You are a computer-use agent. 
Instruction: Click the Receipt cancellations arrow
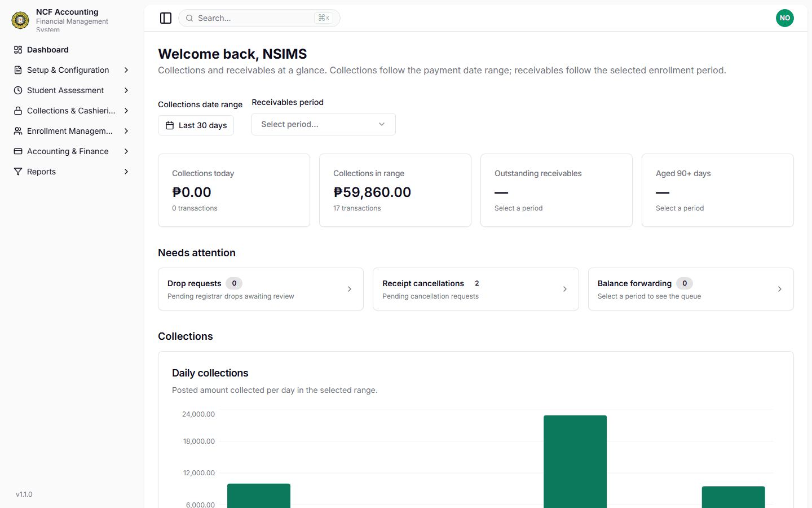[565, 289]
